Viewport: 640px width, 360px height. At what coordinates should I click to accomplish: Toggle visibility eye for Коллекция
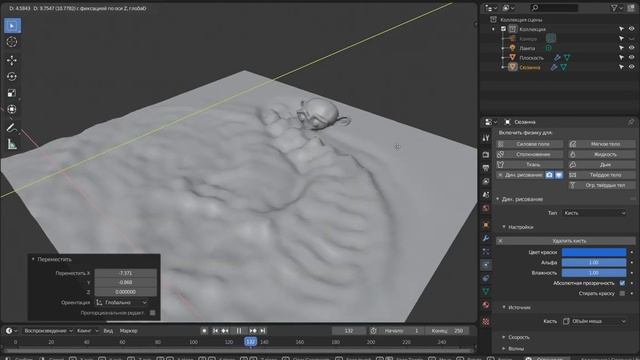click(x=631, y=29)
